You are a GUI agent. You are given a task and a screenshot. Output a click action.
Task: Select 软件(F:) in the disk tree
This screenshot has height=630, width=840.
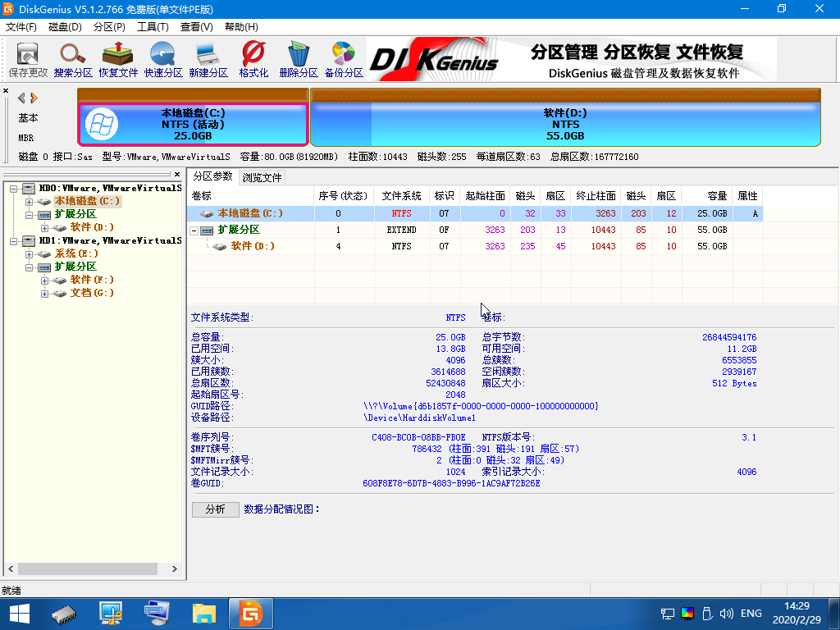pos(92,280)
